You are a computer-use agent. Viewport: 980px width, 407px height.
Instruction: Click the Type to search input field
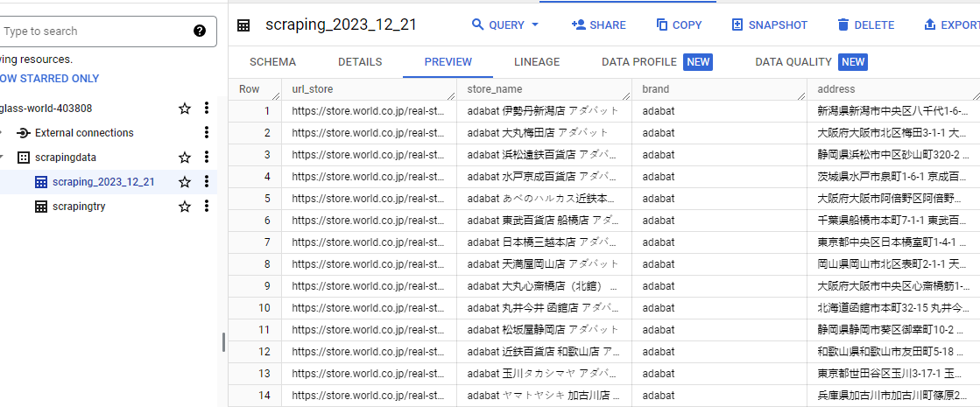tap(96, 32)
